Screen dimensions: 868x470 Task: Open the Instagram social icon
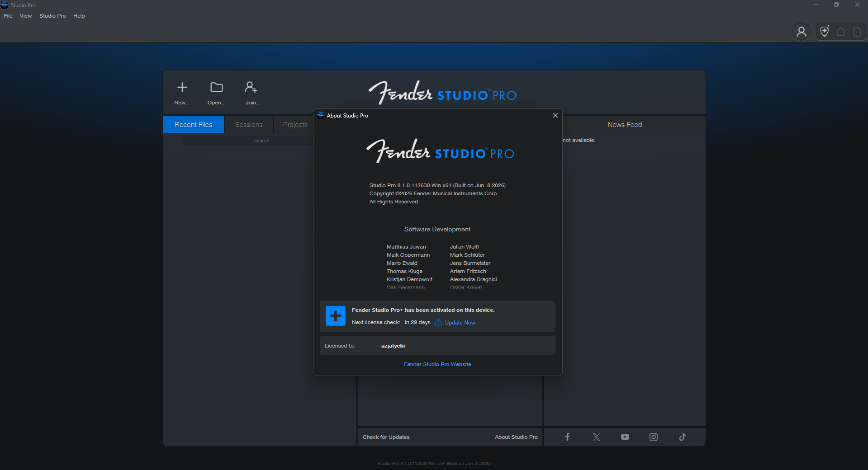point(654,437)
